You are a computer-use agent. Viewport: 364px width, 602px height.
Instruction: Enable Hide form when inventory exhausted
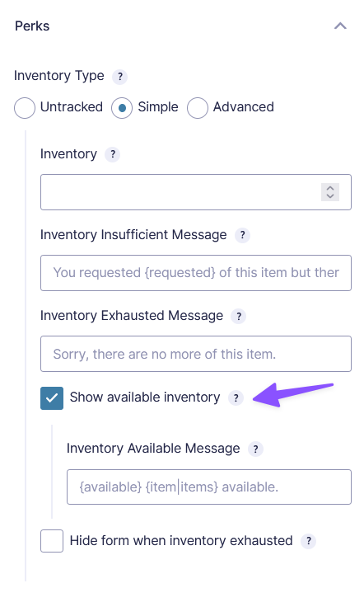(x=52, y=541)
